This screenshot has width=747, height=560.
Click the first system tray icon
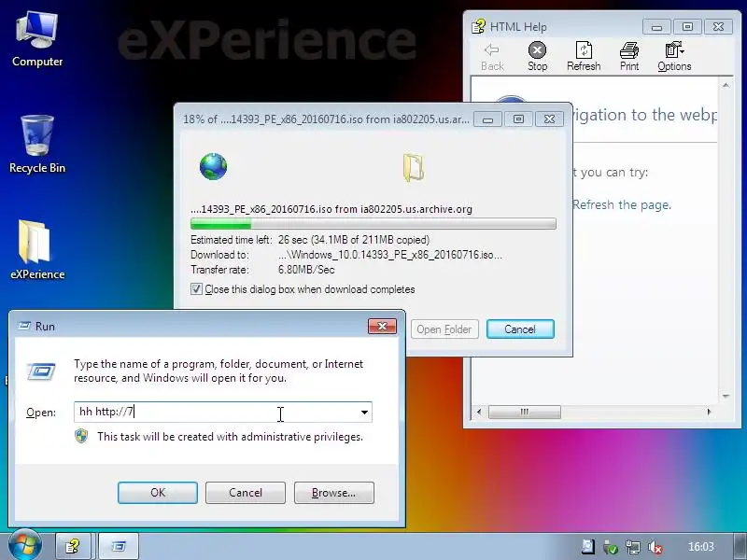pyautogui.click(x=588, y=547)
